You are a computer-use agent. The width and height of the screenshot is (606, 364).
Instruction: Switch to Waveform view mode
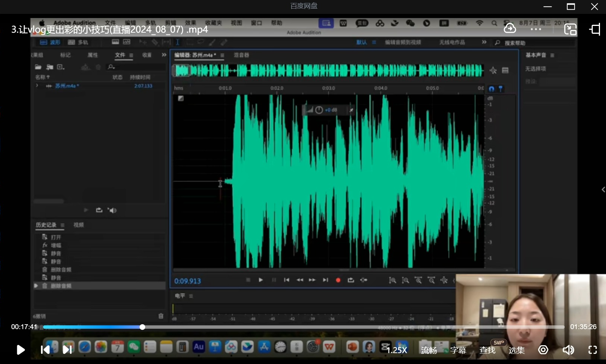click(50, 42)
